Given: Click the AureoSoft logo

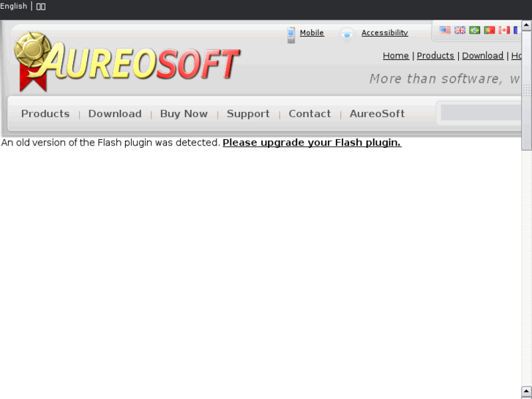Looking at the screenshot, I should pyautogui.click(x=127, y=61).
